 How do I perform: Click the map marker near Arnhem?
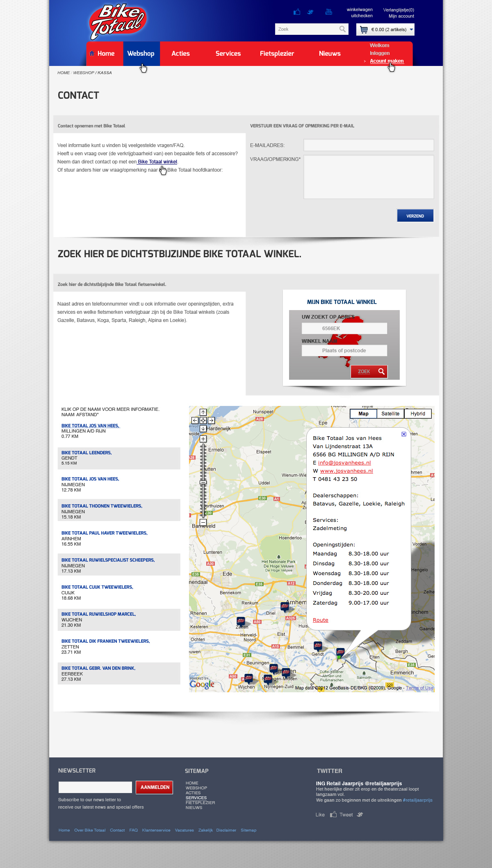(x=285, y=607)
